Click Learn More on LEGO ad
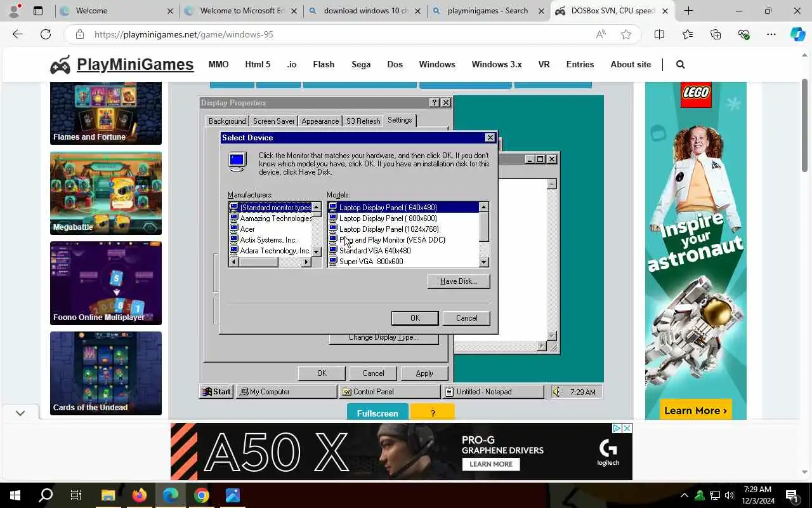This screenshot has width=812, height=508. [695, 410]
